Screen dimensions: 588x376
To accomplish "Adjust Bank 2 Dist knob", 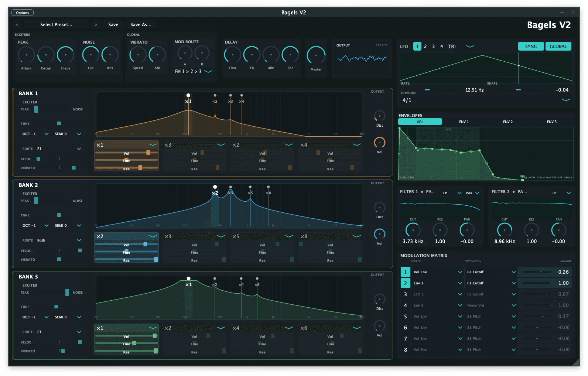I will [380, 208].
